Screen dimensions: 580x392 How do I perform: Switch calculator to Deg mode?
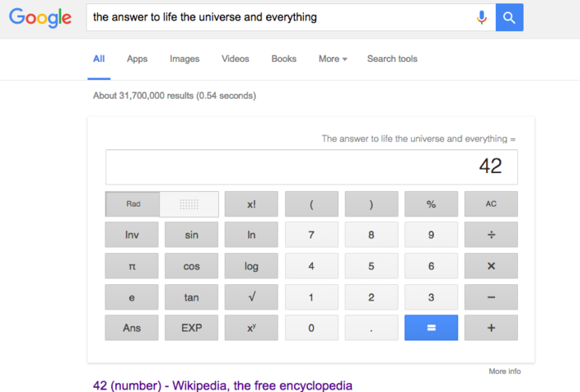[x=190, y=204]
